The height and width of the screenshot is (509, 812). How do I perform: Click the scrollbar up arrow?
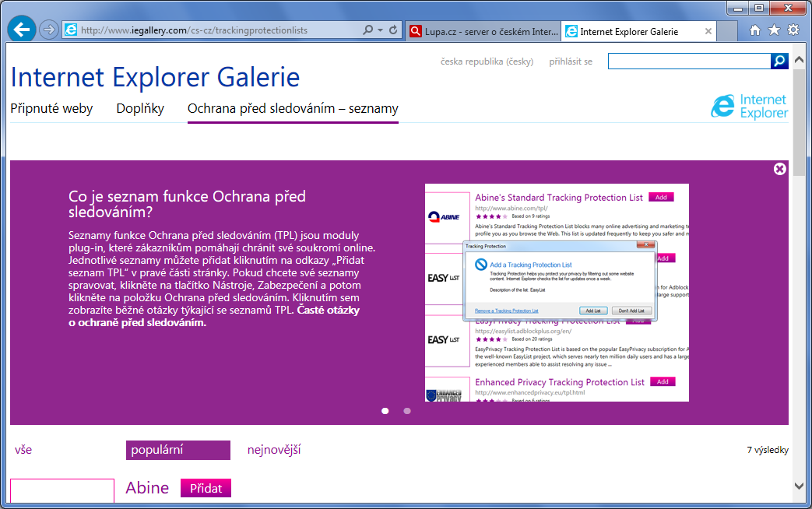[x=799, y=58]
